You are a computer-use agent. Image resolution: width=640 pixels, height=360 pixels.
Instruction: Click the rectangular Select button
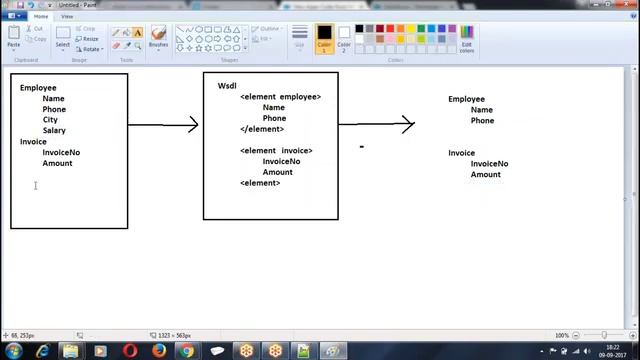coord(63,33)
